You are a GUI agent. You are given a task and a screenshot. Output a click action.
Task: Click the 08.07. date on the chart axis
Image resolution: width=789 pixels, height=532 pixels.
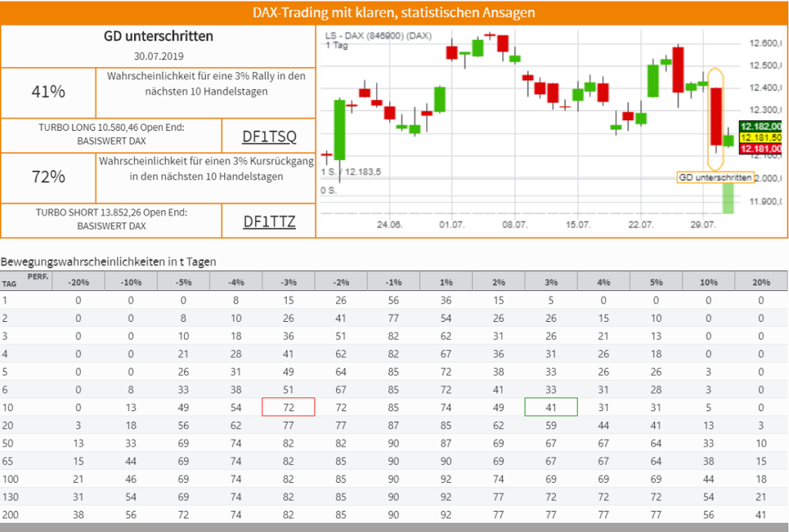click(515, 224)
